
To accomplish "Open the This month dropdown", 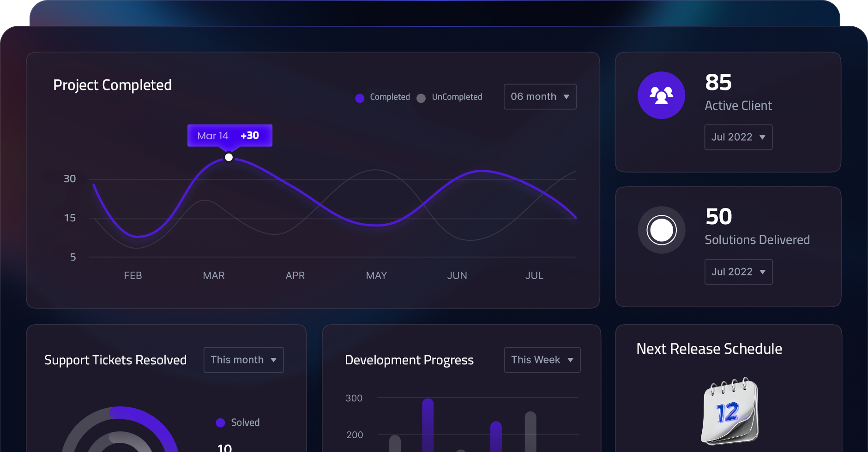I will coord(243,360).
